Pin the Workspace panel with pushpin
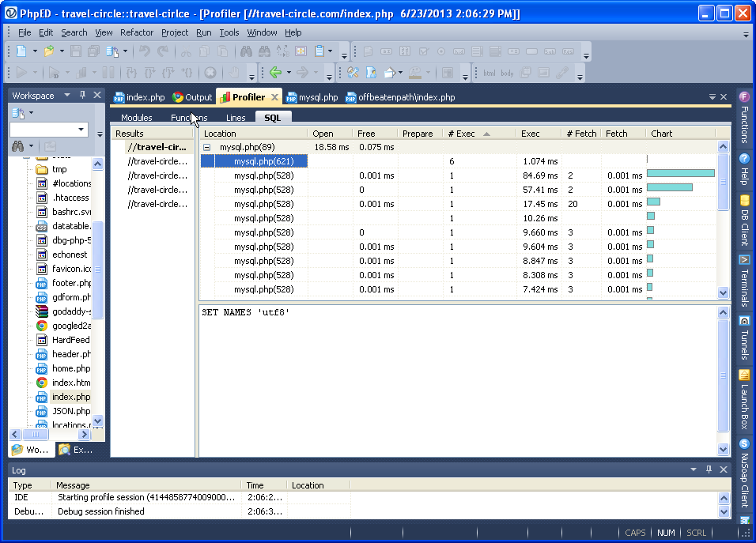756x543 pixels. 82,96
